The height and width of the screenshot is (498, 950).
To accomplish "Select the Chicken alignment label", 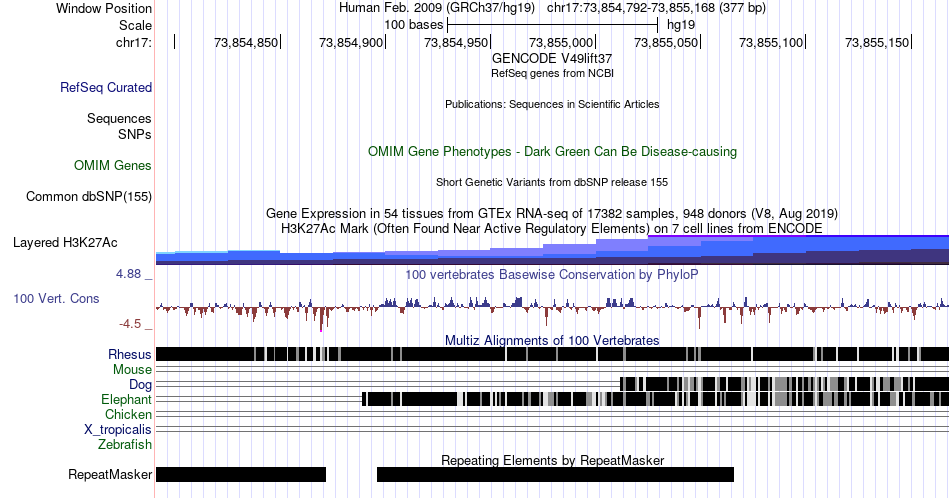I will (128, 414).
